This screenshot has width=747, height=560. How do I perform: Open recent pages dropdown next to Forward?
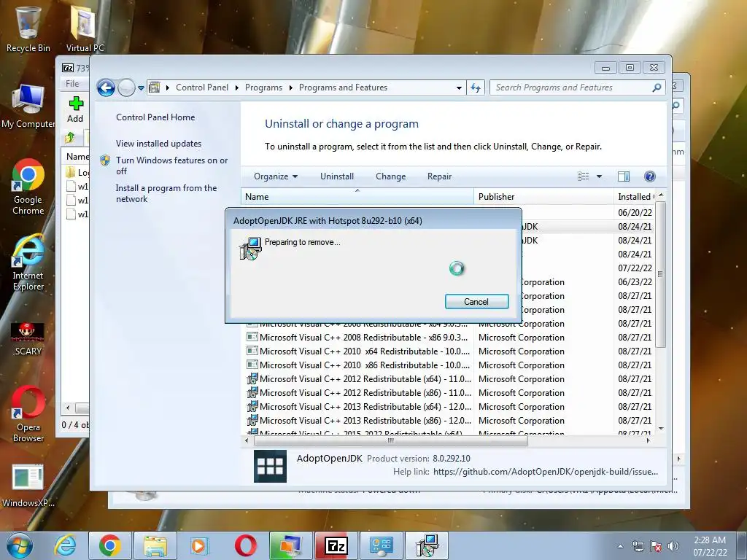[x=141, y=88]
